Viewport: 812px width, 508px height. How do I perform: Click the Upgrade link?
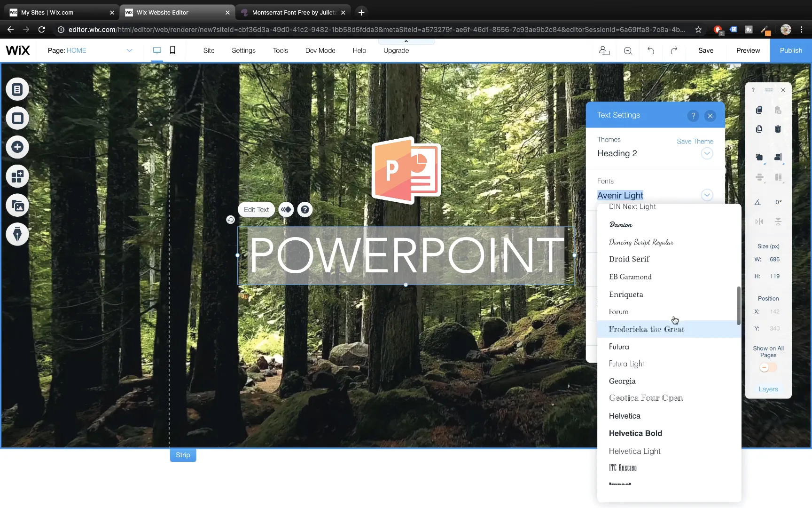[x=396, y=50]
